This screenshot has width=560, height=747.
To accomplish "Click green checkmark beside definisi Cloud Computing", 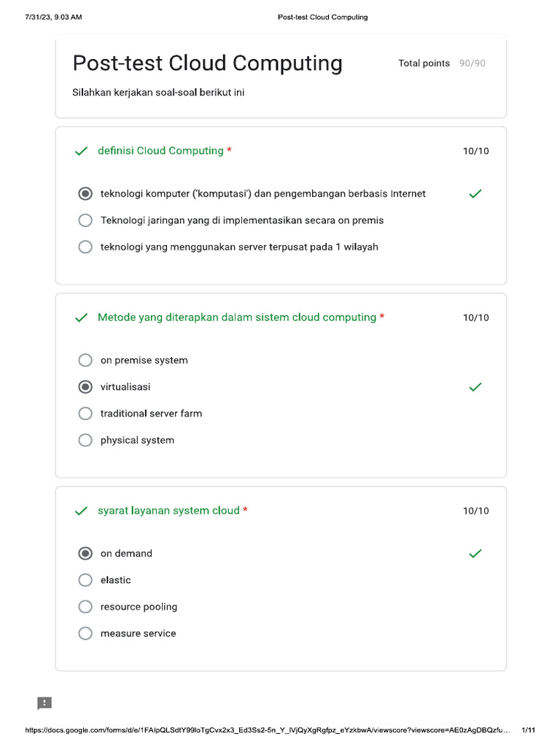I will (82, 151).
